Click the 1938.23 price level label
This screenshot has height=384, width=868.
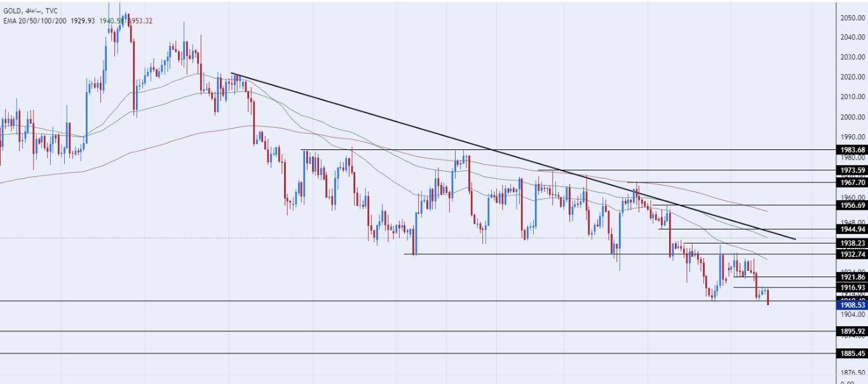click(852, 243)
